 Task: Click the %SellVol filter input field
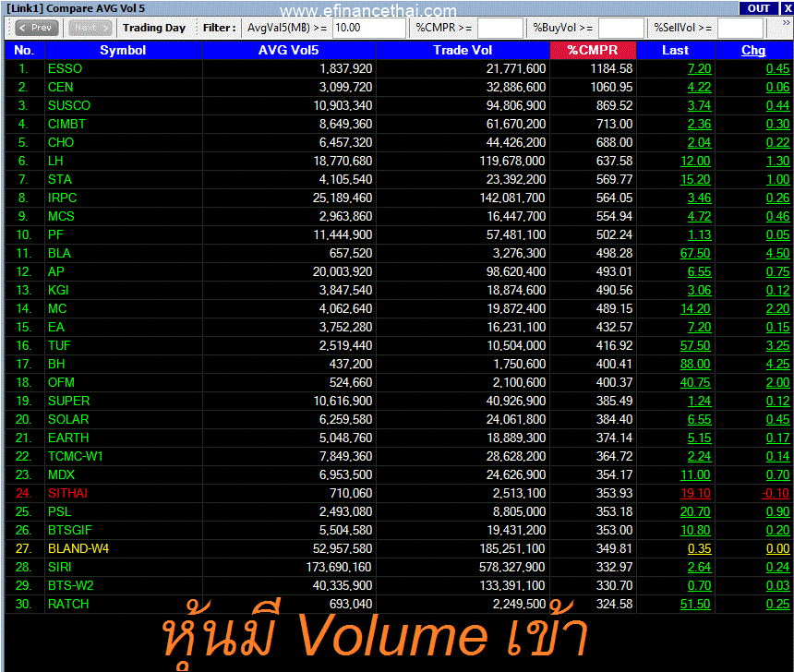tap(740, 28)
